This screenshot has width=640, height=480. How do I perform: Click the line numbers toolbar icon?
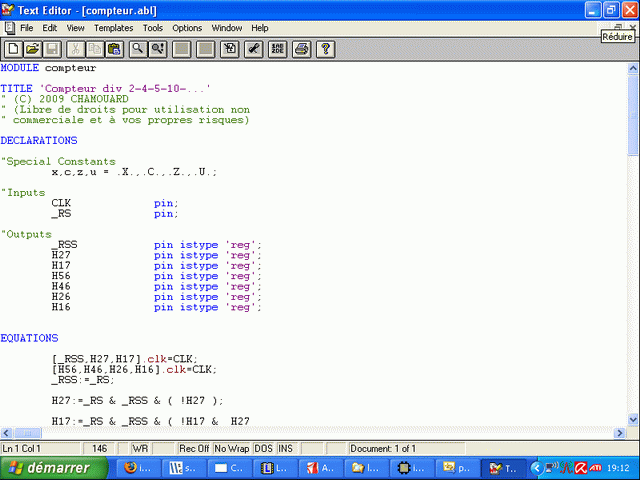pos(278,48)
